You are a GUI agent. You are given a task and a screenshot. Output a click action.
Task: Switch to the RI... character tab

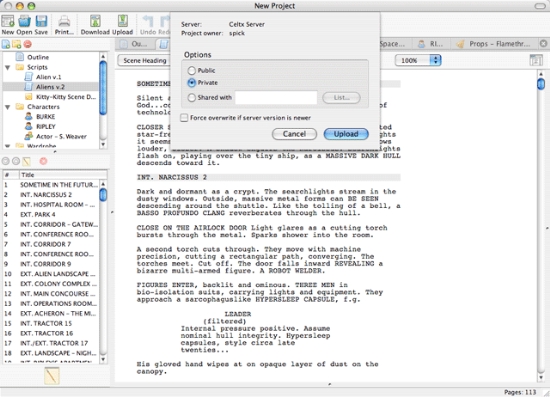click(430, 44)
